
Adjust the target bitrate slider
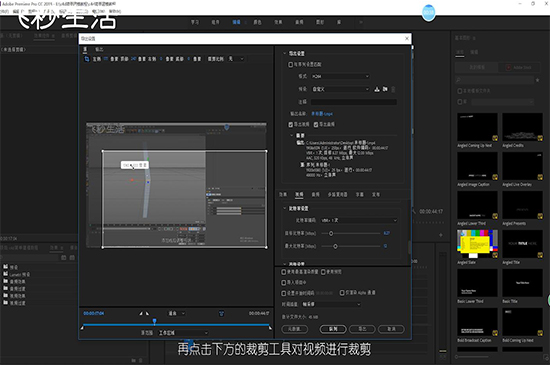coord(331,234)
